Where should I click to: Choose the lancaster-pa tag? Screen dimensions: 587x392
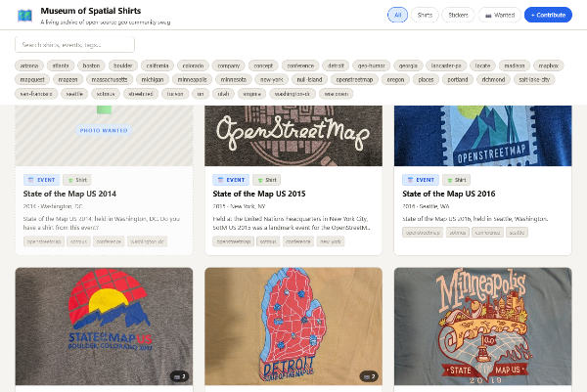pos(446,65)
